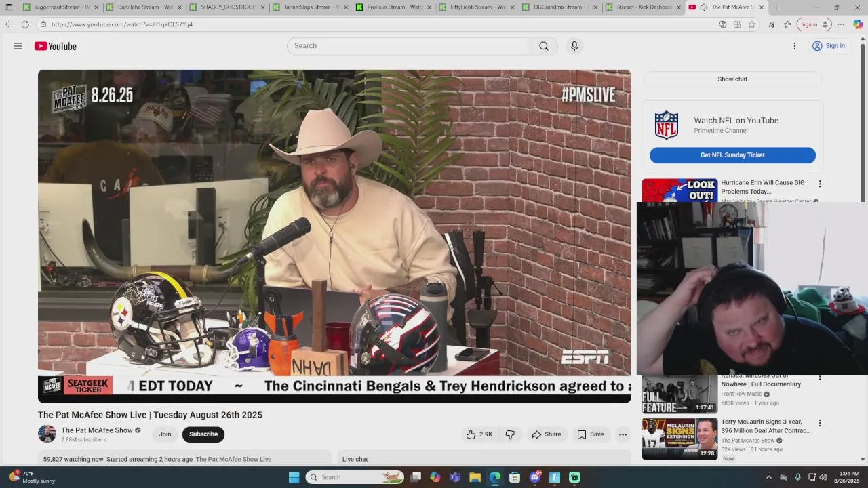Click Live chat section header
Viewport: 868px width, 488px height.
(x=355, y=459)
